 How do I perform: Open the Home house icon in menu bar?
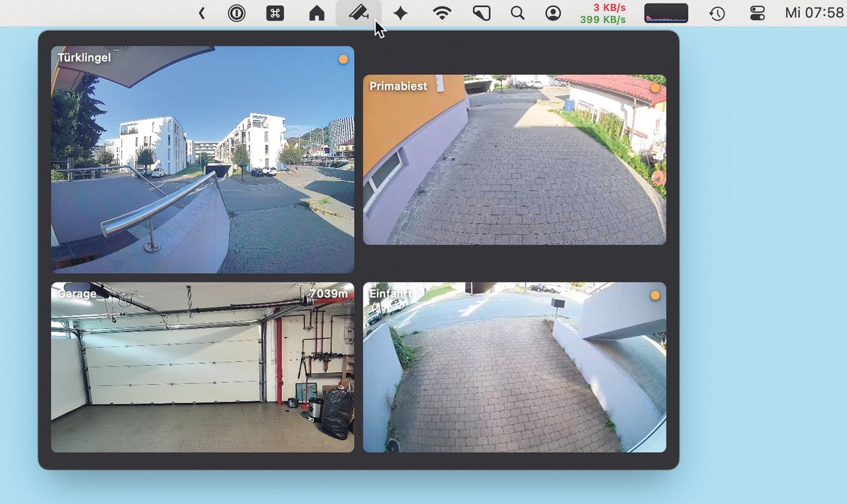point(317,13)
